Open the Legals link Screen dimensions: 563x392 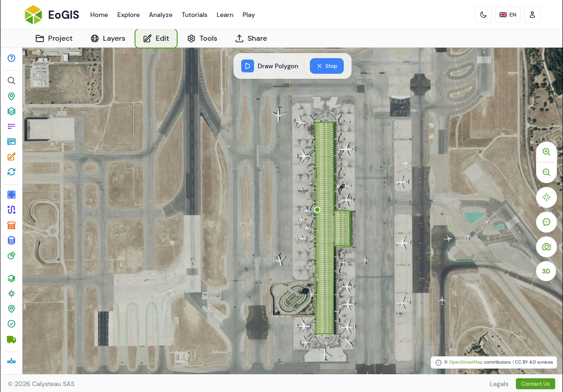point(499,384)
